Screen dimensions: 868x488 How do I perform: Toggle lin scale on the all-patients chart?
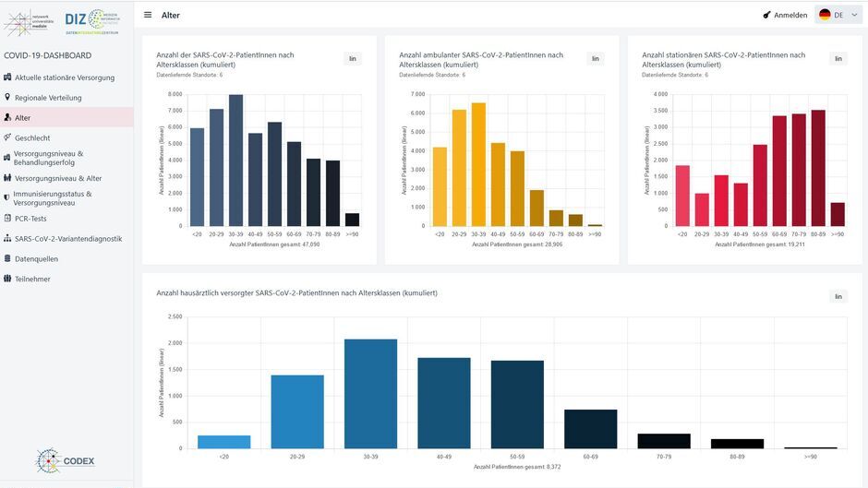(353, 59)
